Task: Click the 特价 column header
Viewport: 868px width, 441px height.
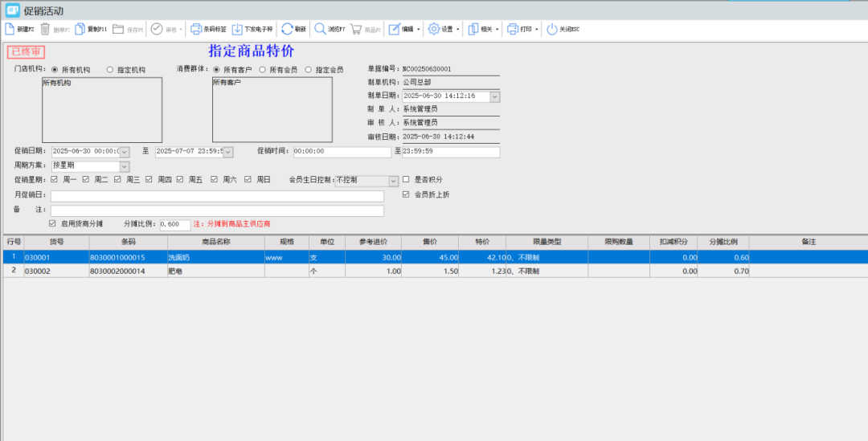Action: 482,243
